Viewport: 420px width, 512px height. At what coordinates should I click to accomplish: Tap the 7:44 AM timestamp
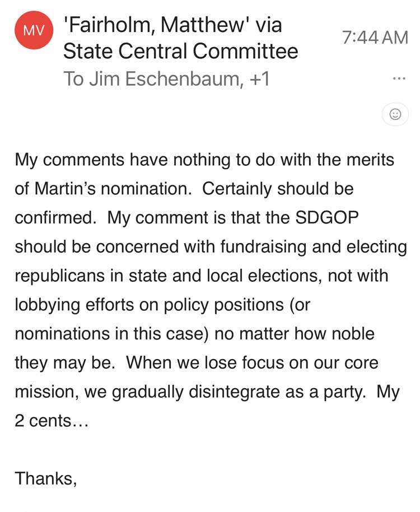point(375,37)
